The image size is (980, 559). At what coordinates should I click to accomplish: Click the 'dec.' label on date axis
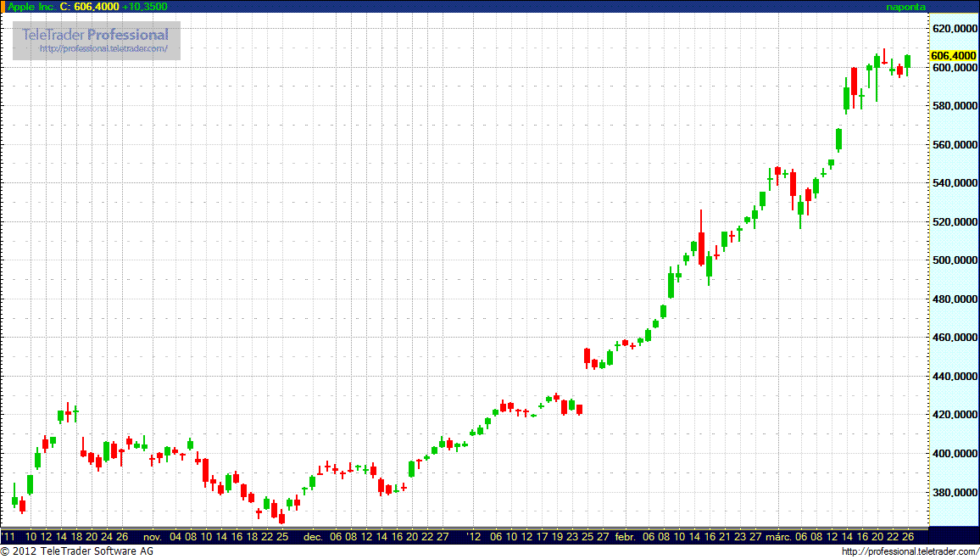click(313, 537)
